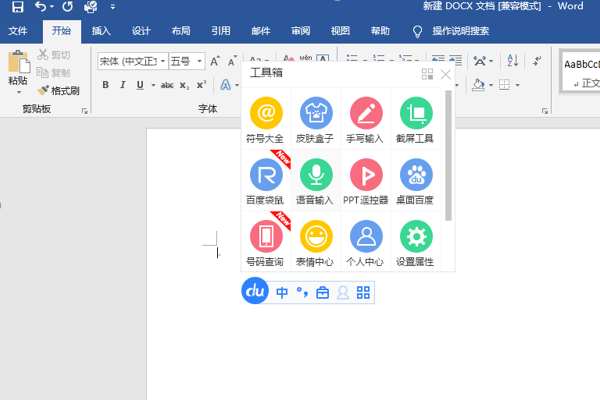The width and height of the screenshot is (600, 400).
Task: Switch to the 插入 insert tab
Action: click(x=101, y=31)
